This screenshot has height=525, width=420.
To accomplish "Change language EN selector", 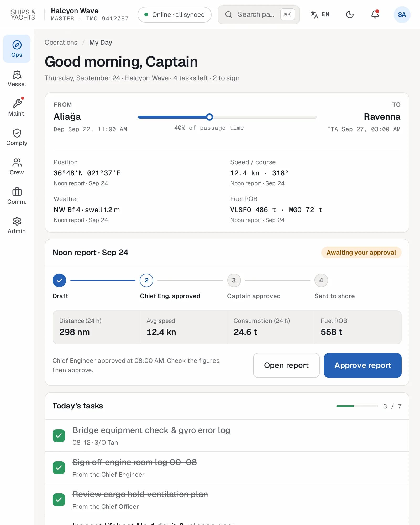I will click(x=320, y=14).
